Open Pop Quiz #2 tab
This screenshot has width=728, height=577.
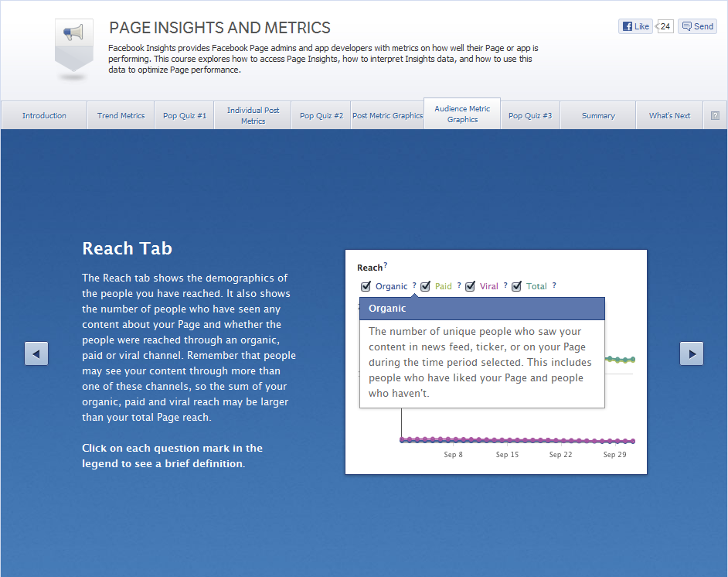click(321, 115)
